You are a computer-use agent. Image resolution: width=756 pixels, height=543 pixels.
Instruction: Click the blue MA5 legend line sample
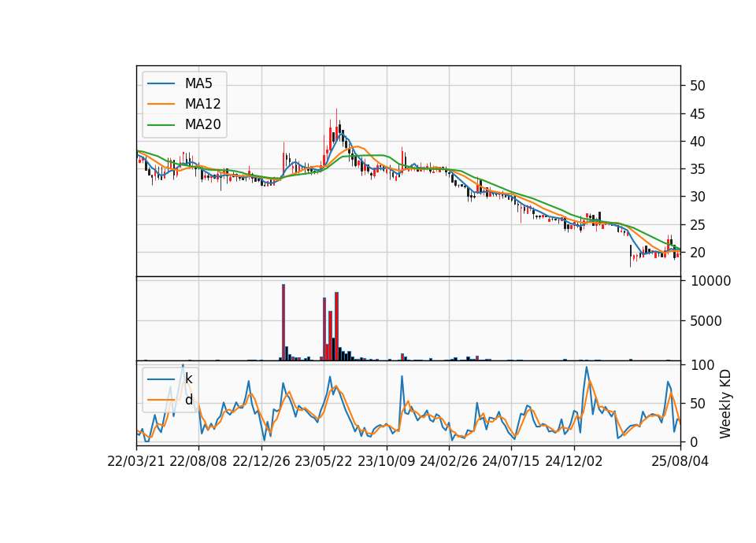tap(161, 84)
